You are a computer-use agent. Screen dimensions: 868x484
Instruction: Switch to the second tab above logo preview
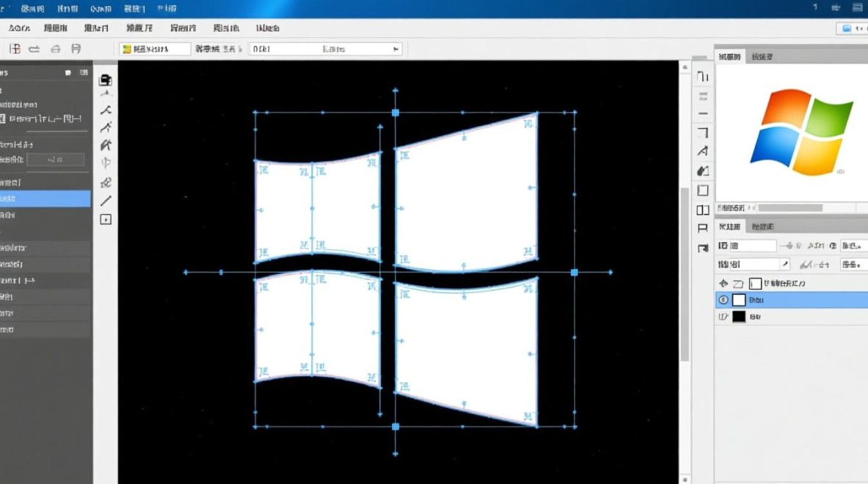pyautogui.click(x=761, y=57)
